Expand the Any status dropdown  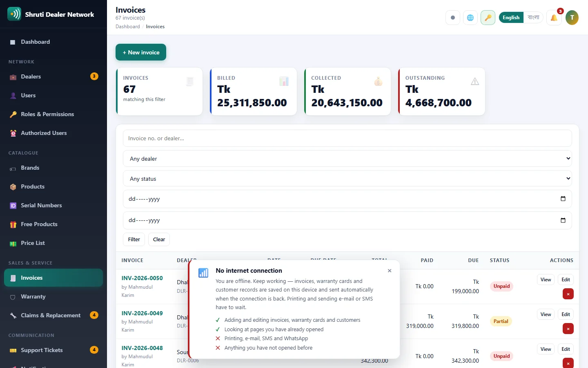[x=347, y=179]
